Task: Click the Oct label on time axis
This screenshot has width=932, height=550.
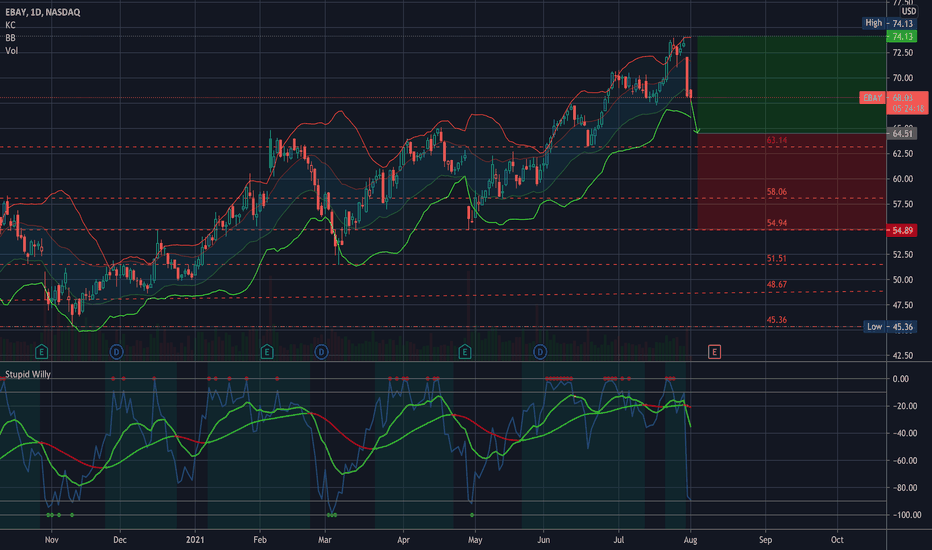Action: click(837, 540)
